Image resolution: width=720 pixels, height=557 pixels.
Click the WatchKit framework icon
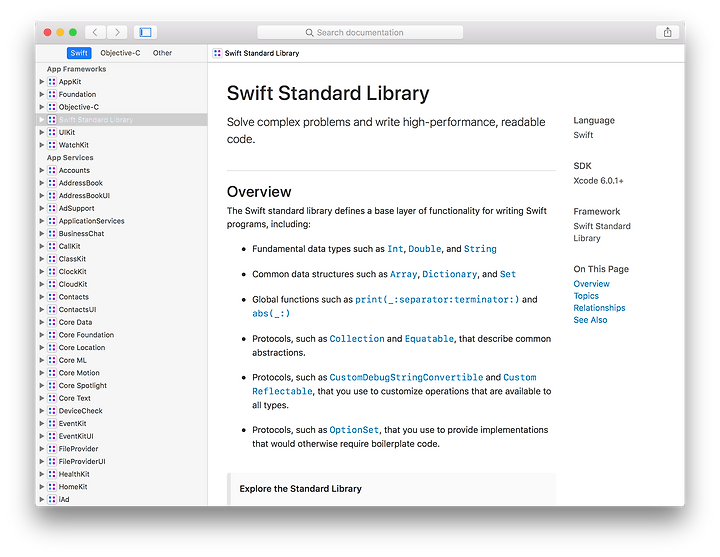(52, 145)
